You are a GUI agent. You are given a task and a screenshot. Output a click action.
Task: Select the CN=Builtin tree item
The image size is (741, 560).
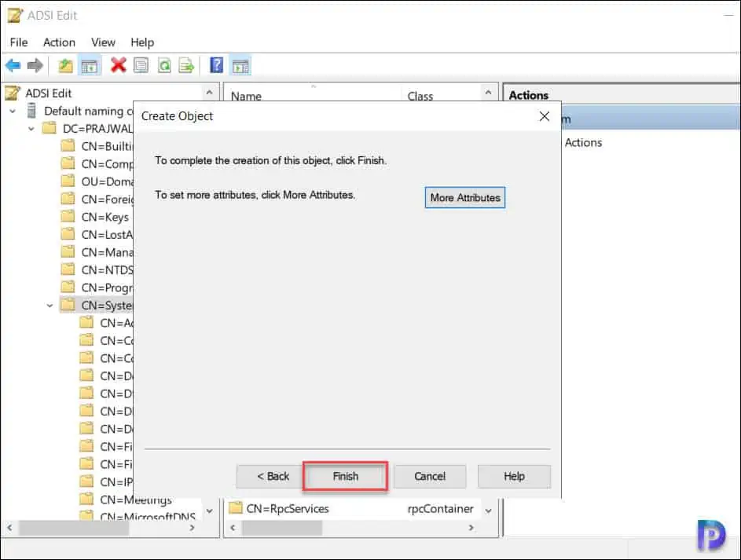point(107,146)
